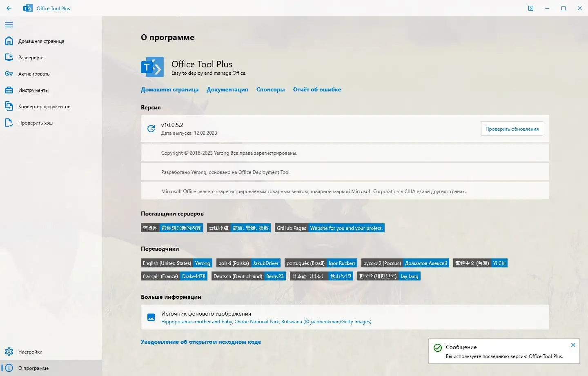This screenshot has height=376, width=588.
Task: Click the v10.0.5.2 version number
Action: pyautogui.click(x=172, y=125)
